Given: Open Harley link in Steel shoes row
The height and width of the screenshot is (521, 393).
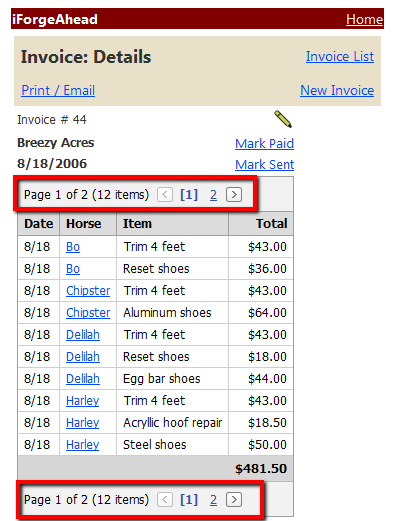Looking at the screenshot, I should 82,445.
